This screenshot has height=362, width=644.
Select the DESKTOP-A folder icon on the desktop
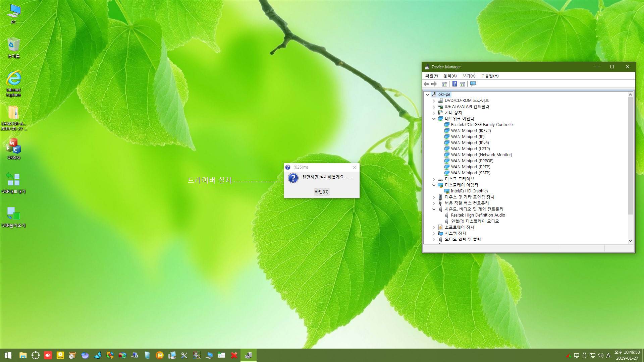click(x=13, y=118)
